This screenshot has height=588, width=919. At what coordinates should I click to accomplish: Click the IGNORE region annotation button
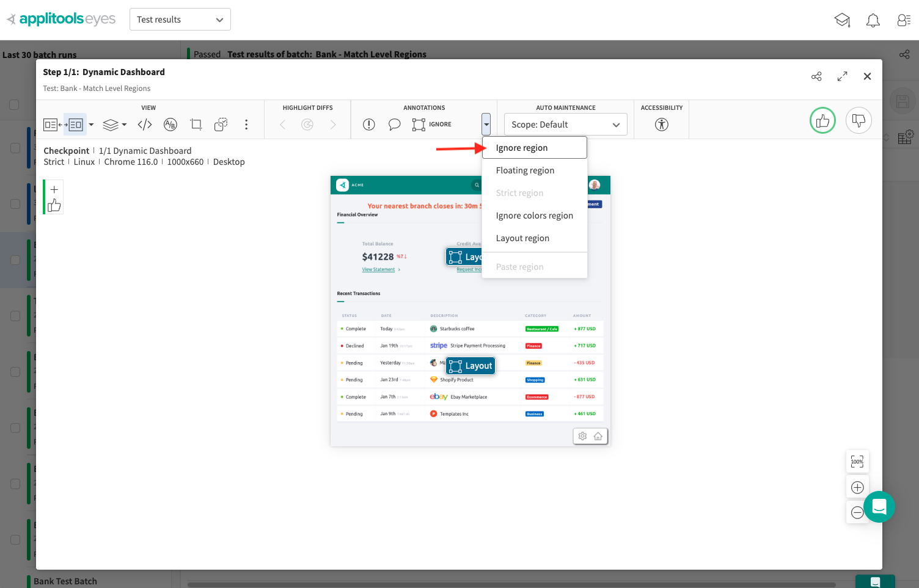(432, 125)
